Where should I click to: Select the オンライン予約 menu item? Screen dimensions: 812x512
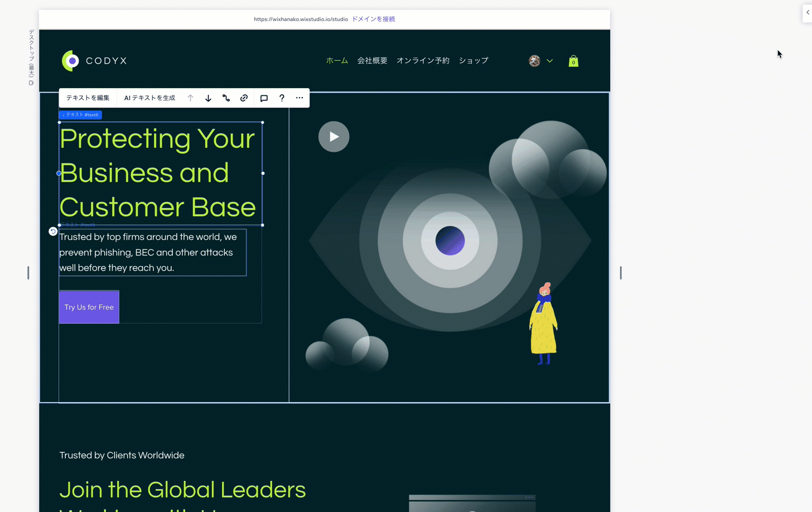click(423, 61)
